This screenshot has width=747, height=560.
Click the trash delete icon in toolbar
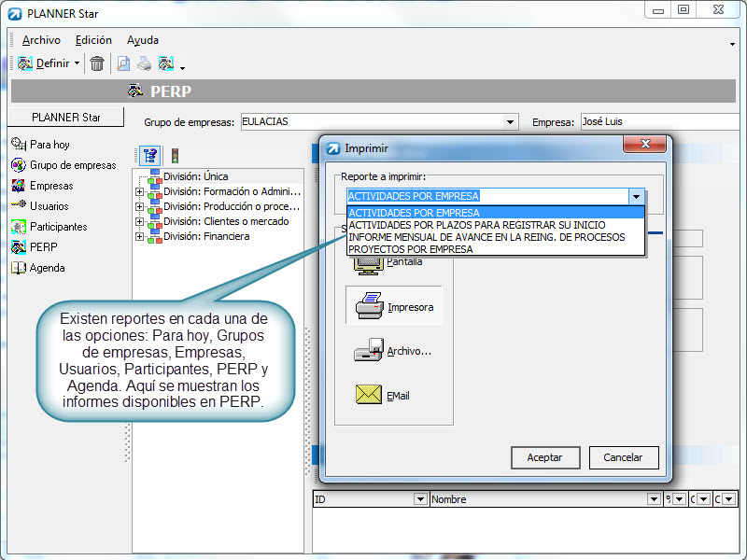coord(97,63)
